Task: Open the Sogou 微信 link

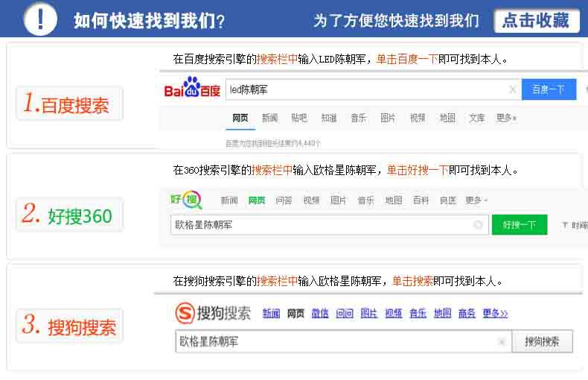Action: [320, 313]
